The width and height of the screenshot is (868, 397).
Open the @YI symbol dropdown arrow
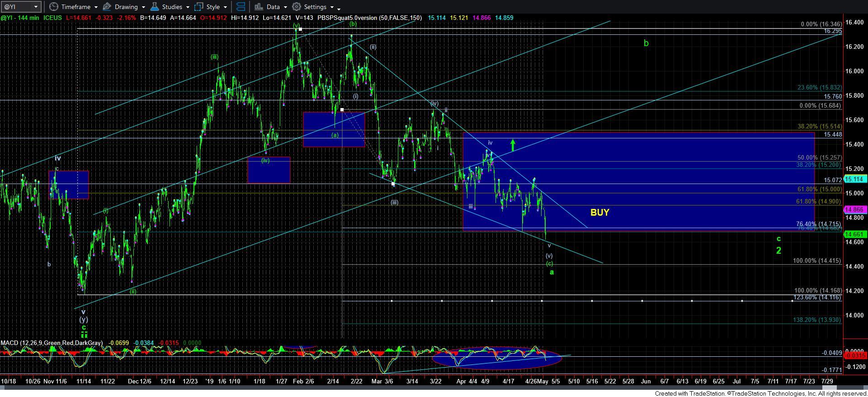pos(36,7)
